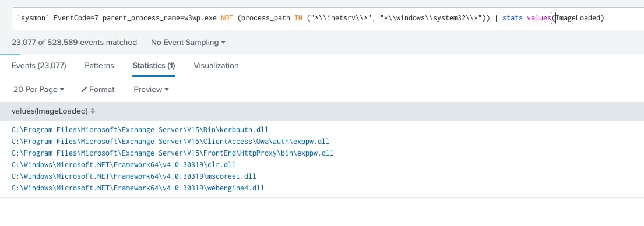The width and height of the screenshot is (644, 226).
Task: Click the sort arrows on values(ImageLoaded) column
Action: [x=93, y=111]
